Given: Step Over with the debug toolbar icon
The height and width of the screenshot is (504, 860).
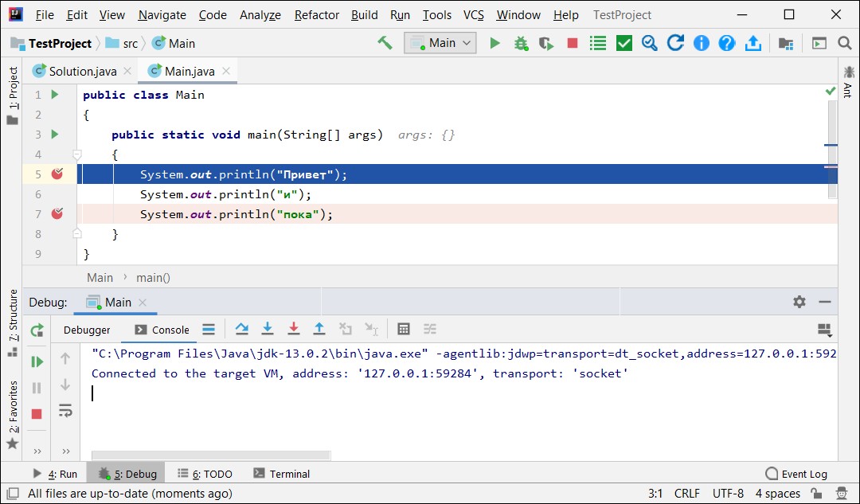Looking at the screenshot, I should [241, 329].
